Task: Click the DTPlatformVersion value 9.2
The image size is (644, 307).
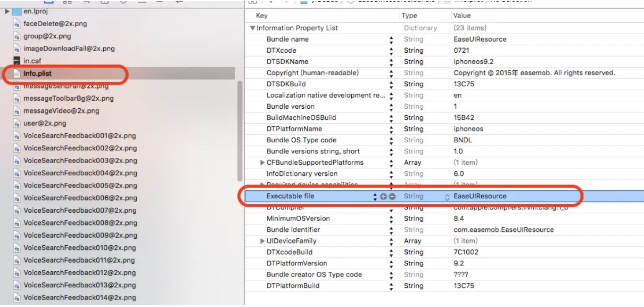Action: point(458,263)
